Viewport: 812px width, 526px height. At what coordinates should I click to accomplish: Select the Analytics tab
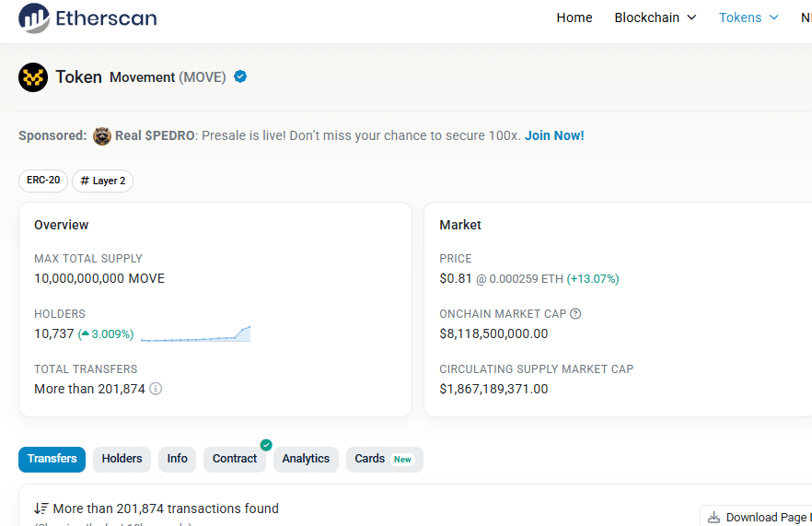(306, 459)
